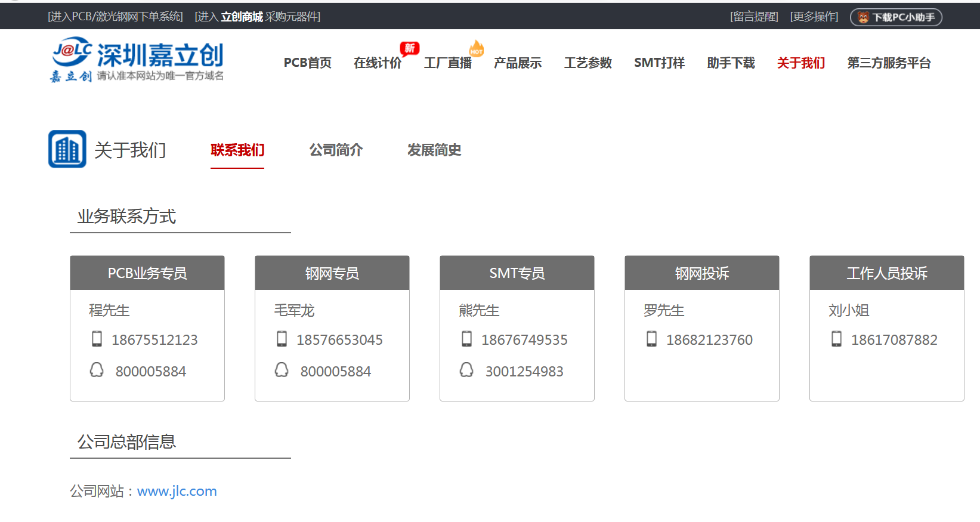
Task: Click the 公司总部信息 section heading
Action: (126, 441)
